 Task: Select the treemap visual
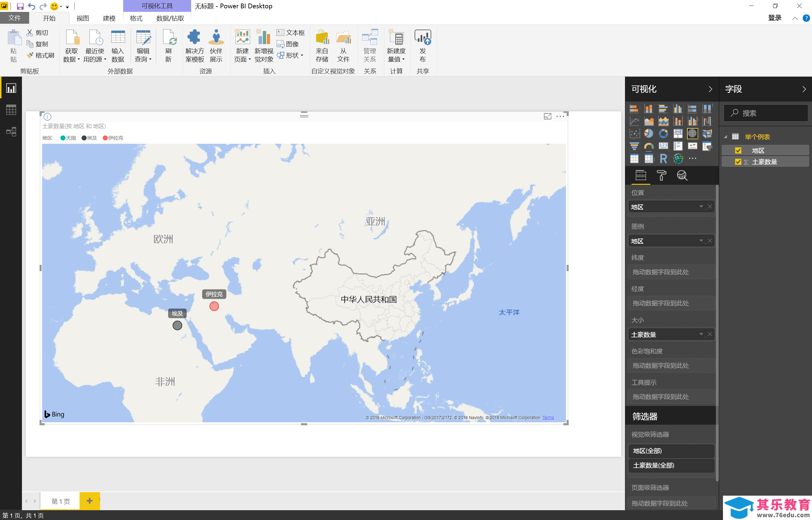[x=678, y=134]
